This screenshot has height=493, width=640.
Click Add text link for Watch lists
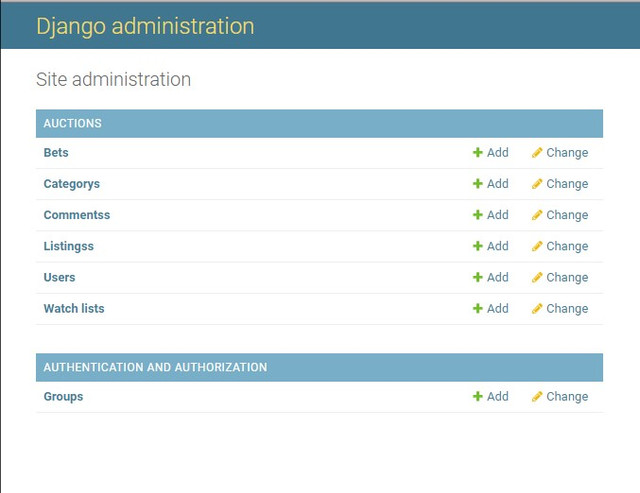tap(498, 309)
